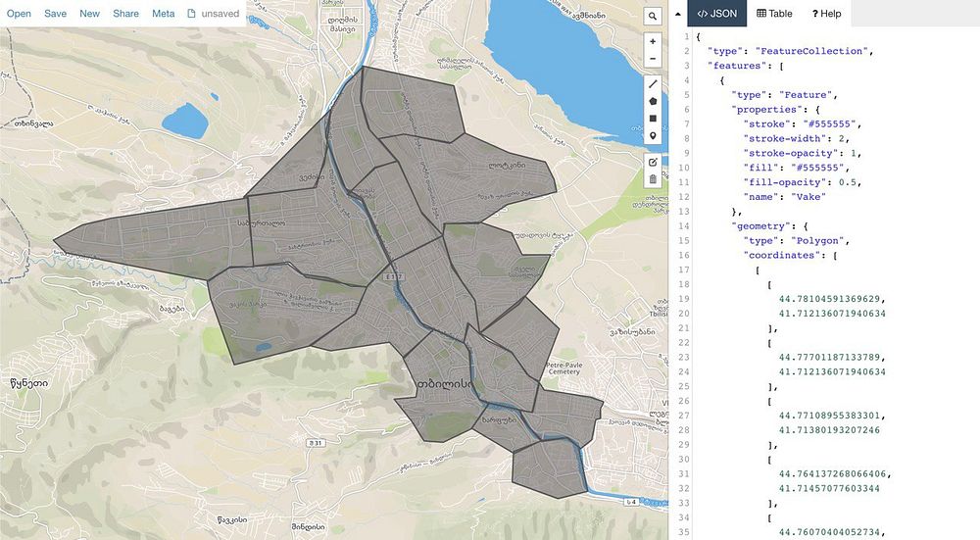Expand the Save menu
This screenshot has height=540, width=980.
pos(55,14)
